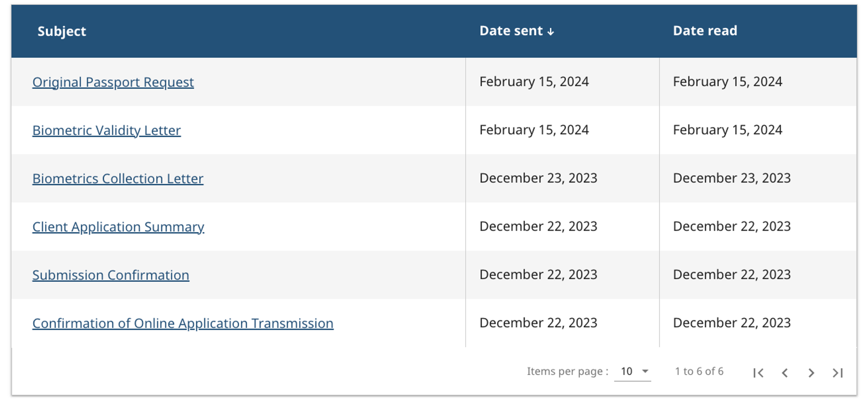Go to the previous page of messages

coord(785,372)
